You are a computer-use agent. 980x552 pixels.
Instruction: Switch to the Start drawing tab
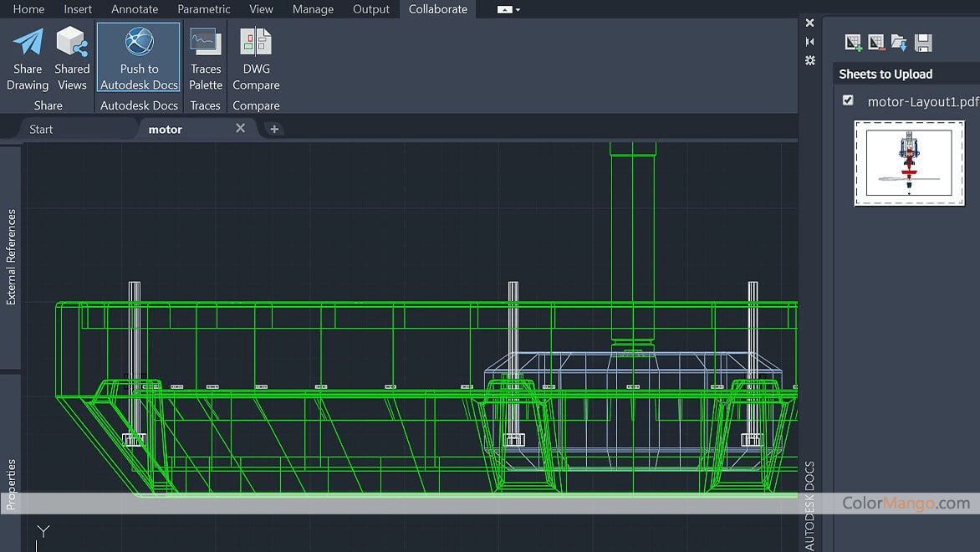[41, 129]
